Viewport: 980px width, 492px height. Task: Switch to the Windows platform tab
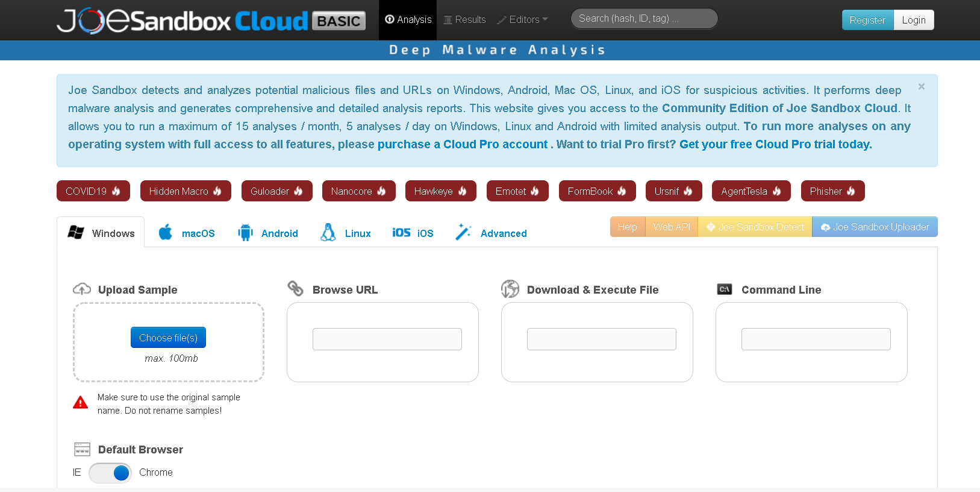coord(101,233)
